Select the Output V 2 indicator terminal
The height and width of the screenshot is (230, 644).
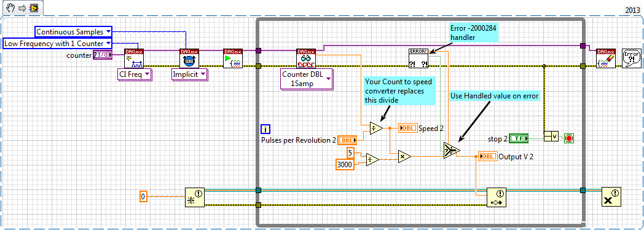[x=487, y=156]
